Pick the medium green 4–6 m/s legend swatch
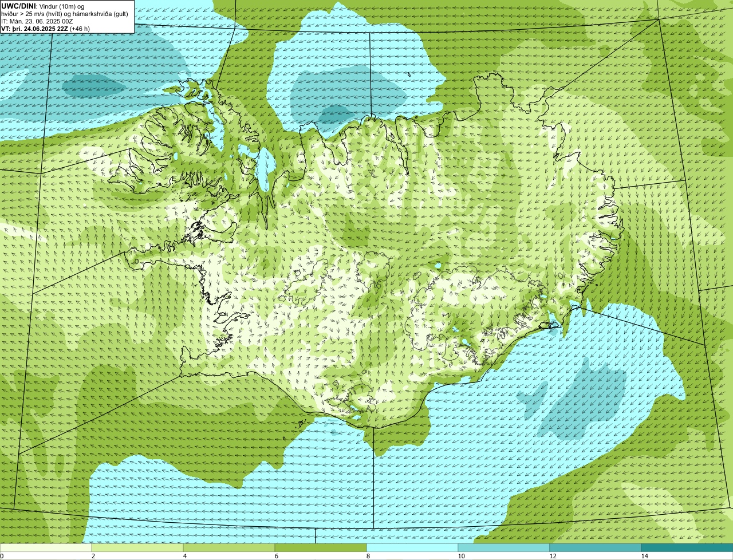Viewport: 733px width, 560px height. pos(229,548)
